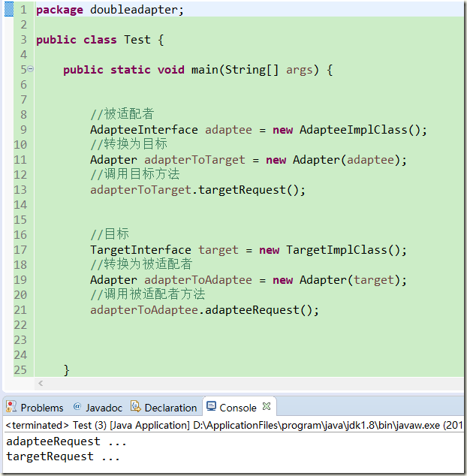This screenshot has height=476, width=467.
Task: Click the comment '//被适配者' on line 8
Action: click(x=122, y=114)
